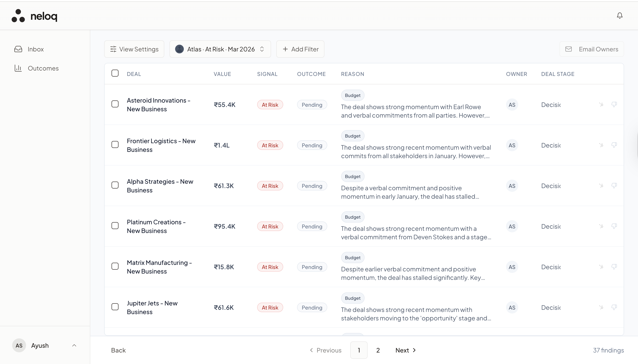The image size is (638, 364).
Task: Click Next to advance pagination
Action: point(405,350)
